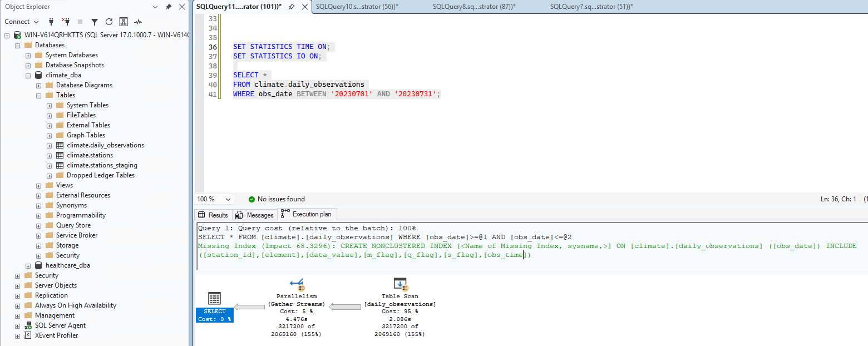The width and height of the screenshot is (868, 346).
Task: Click the grey Stop square icon
Action: 80,22
